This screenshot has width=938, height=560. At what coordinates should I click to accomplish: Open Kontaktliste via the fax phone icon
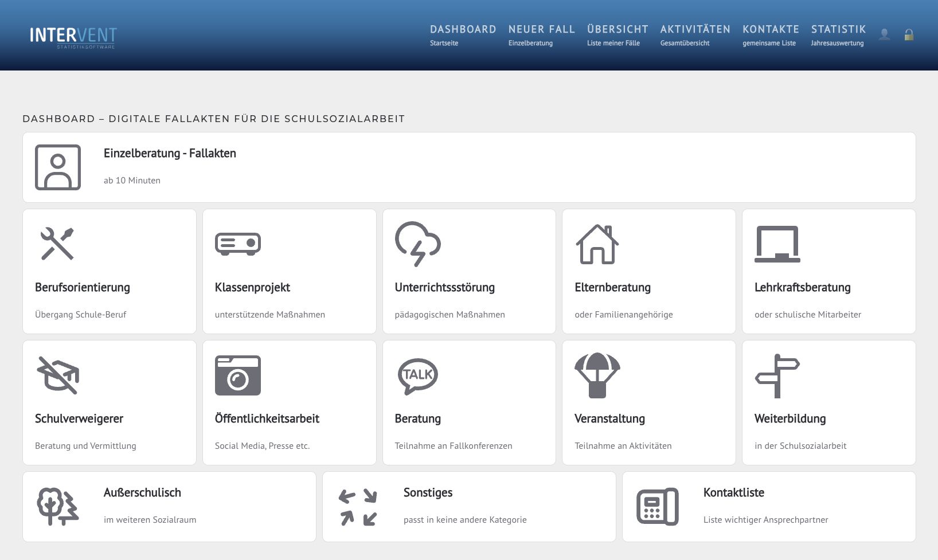point(656,507)
